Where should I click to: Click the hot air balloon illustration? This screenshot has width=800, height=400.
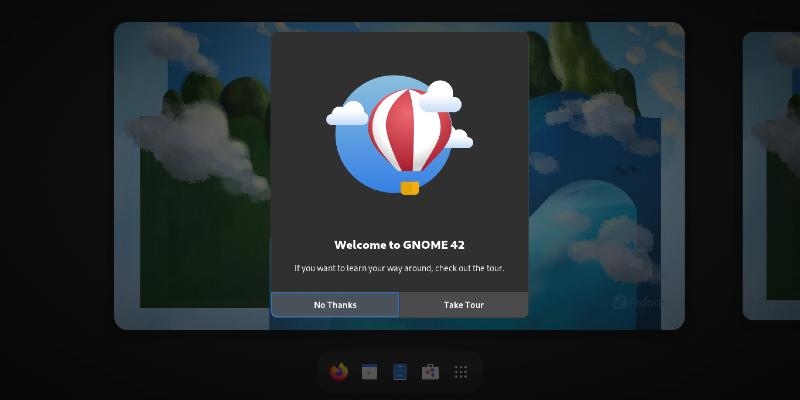coord(399,128)
